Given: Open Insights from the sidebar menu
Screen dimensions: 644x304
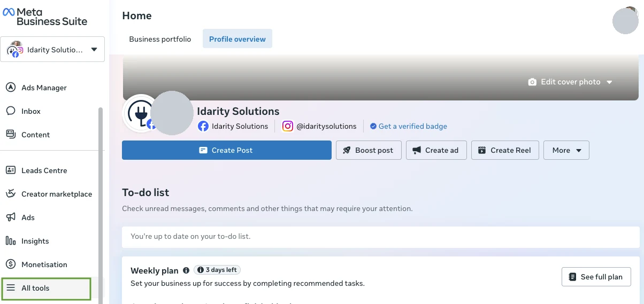Looking at the screenshot, I should [x=35, y=241].
